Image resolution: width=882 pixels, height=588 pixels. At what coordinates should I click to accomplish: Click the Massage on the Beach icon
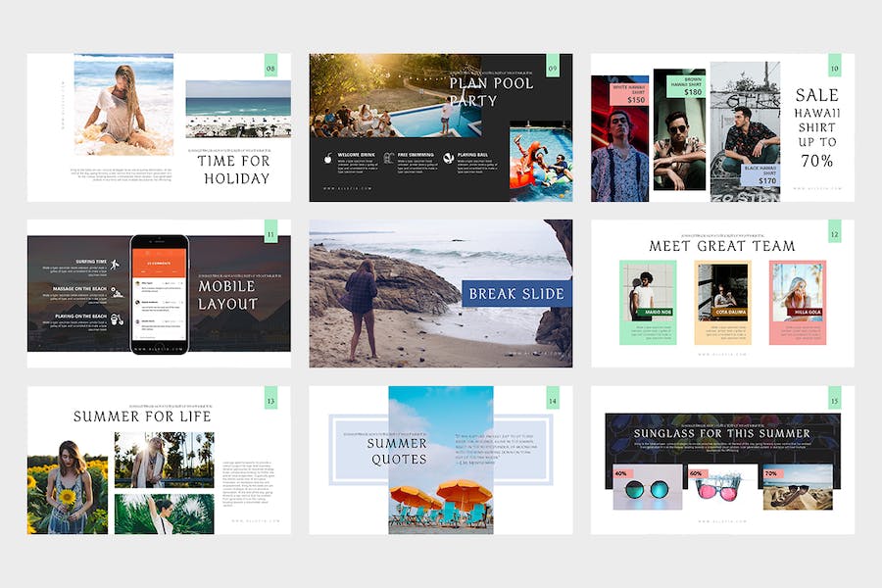tap(117, 292)
